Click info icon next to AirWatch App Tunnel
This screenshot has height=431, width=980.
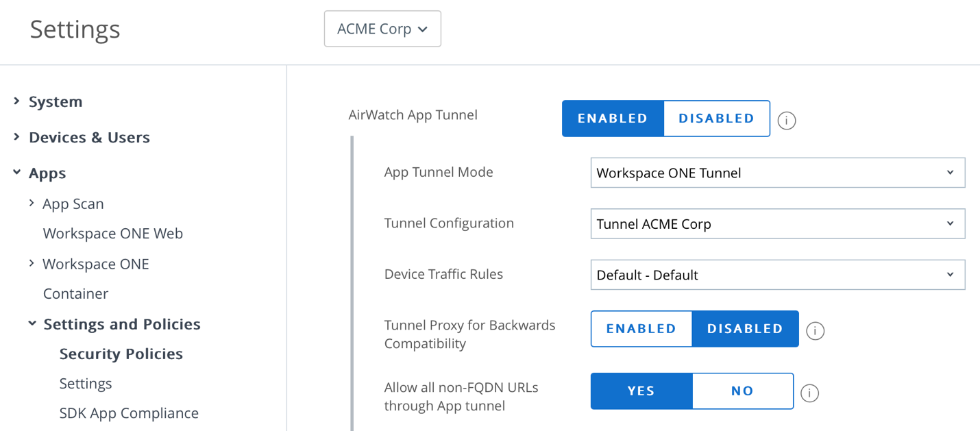[x=786, y=121]
